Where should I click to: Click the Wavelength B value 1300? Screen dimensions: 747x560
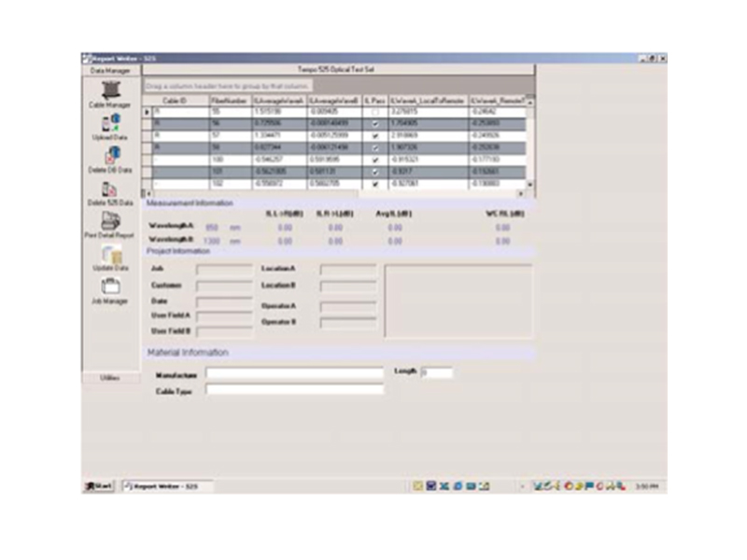212,241
